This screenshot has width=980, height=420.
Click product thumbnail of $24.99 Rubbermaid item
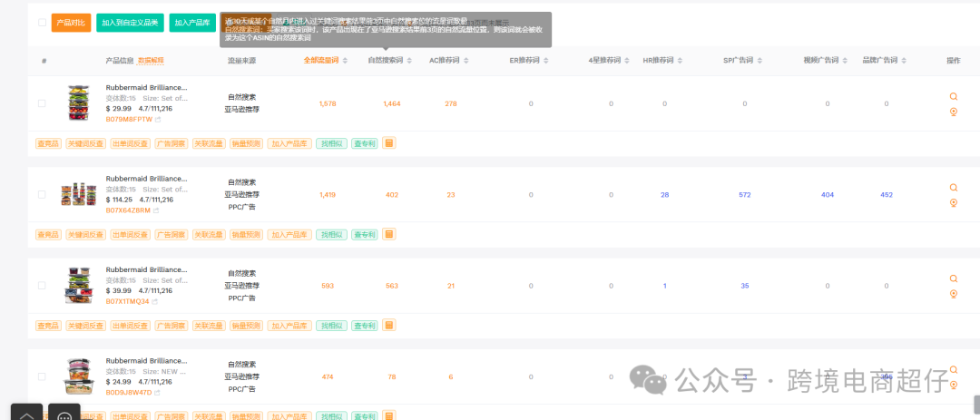click(x=79, y=376)
